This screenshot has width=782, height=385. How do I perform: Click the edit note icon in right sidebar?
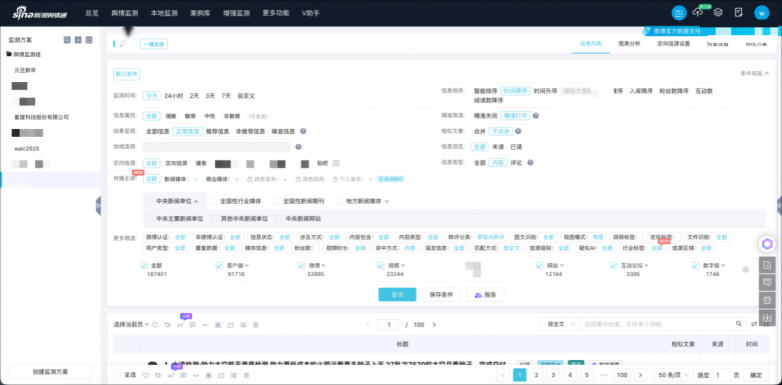tap(768, 265)
